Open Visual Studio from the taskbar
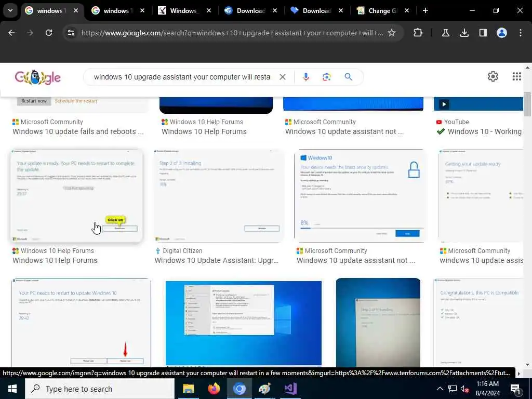Viewport: 532px width, 399px height. pyautogui.click(x=290, y=389)
